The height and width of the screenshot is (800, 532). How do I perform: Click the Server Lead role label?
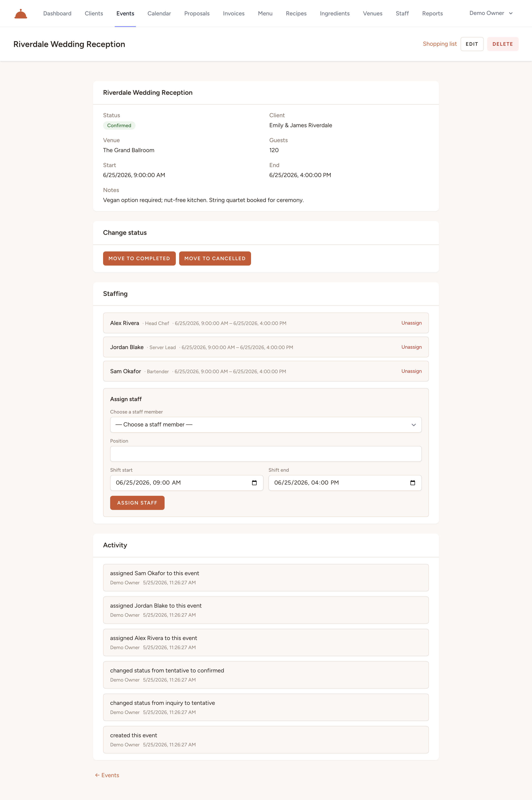click(163, 347)
